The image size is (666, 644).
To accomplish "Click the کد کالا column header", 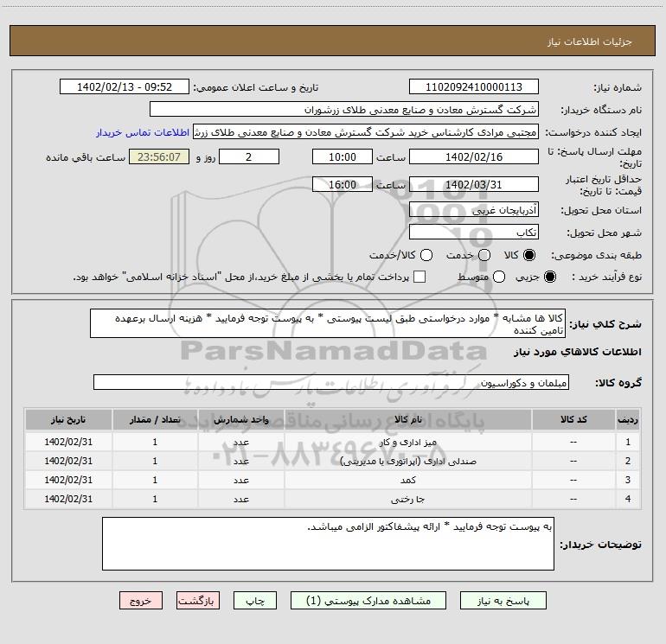I will (x=573, y=419).
